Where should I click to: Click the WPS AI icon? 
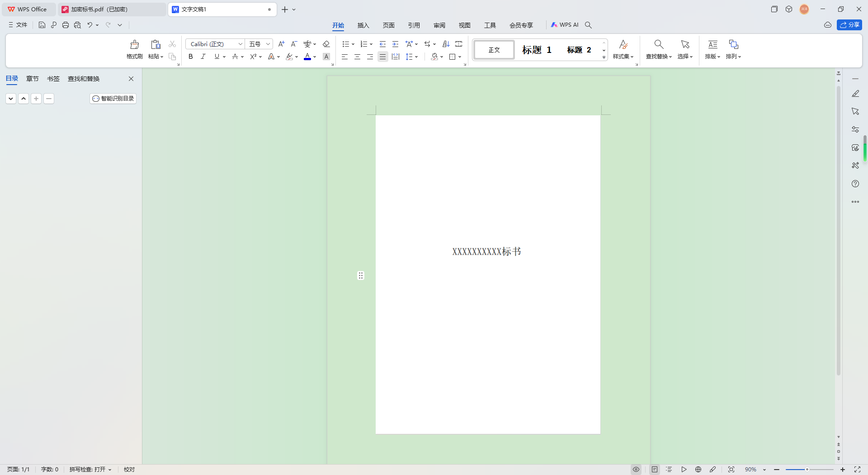pos(565,25)
